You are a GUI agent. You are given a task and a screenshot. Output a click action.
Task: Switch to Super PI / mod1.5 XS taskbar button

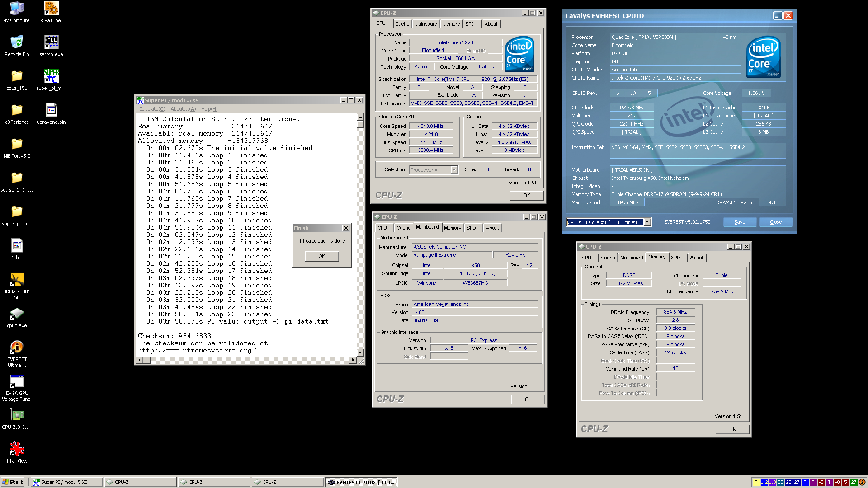66,482
